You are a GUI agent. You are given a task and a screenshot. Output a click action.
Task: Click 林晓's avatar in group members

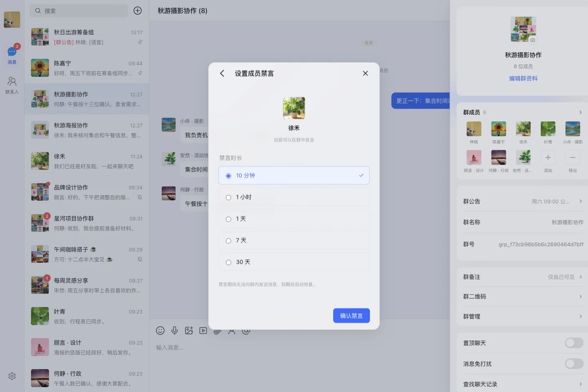[474, 129]
